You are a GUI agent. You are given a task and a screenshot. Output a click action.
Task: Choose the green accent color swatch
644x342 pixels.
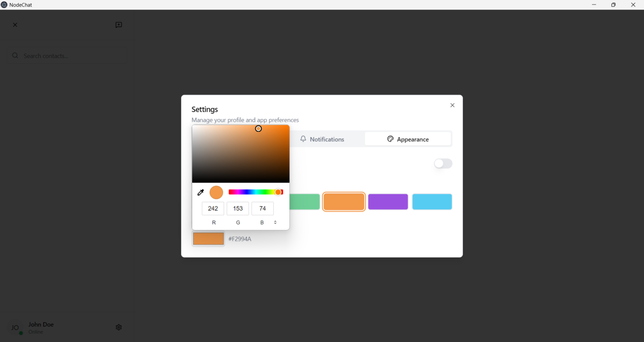(x=304, y=202)
